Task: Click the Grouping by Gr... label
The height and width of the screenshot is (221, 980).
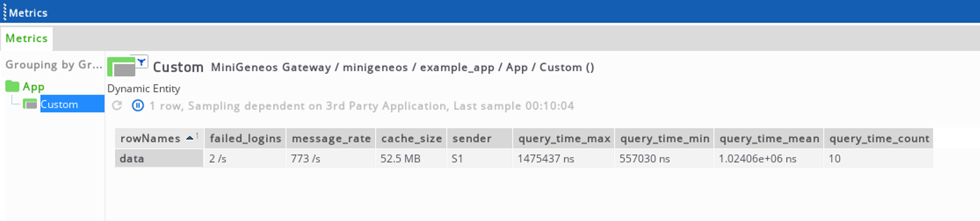Action: click(x=54, y=64)
